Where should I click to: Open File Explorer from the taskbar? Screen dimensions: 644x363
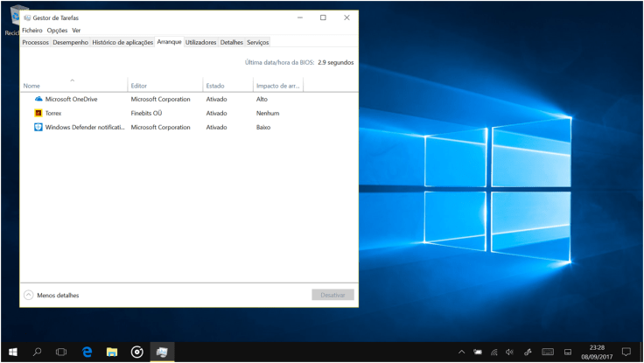click(x=112, y=352)
